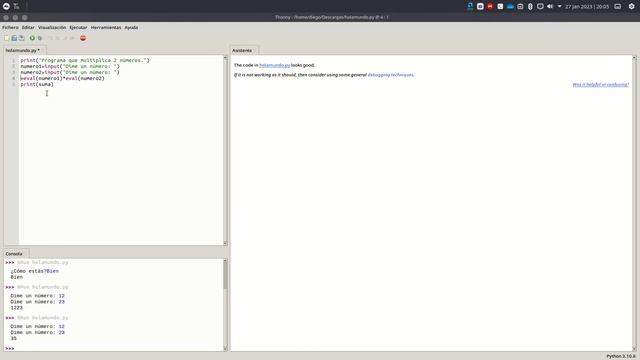Open the volume tray icon
The height and width of the screenshot is (360, 640).
point(550,6)
